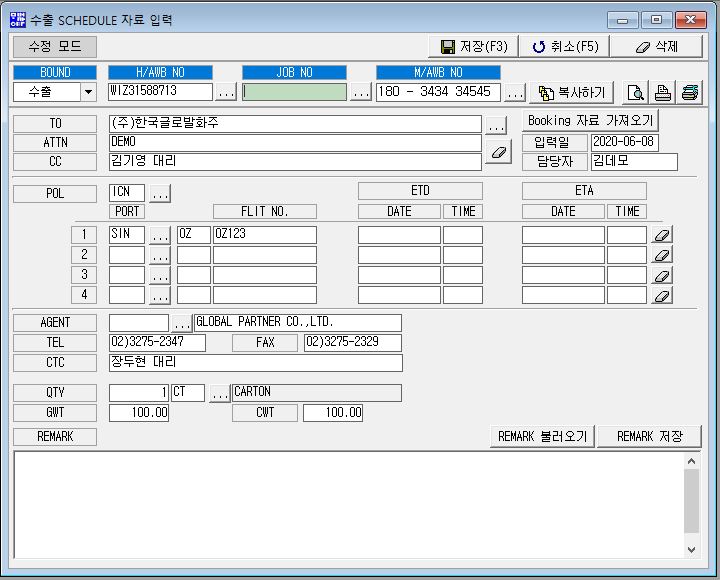Click the 복사하기 copy button
This screenshot has height=580, width=720.
pyautogui.click(x=572, y=93)
